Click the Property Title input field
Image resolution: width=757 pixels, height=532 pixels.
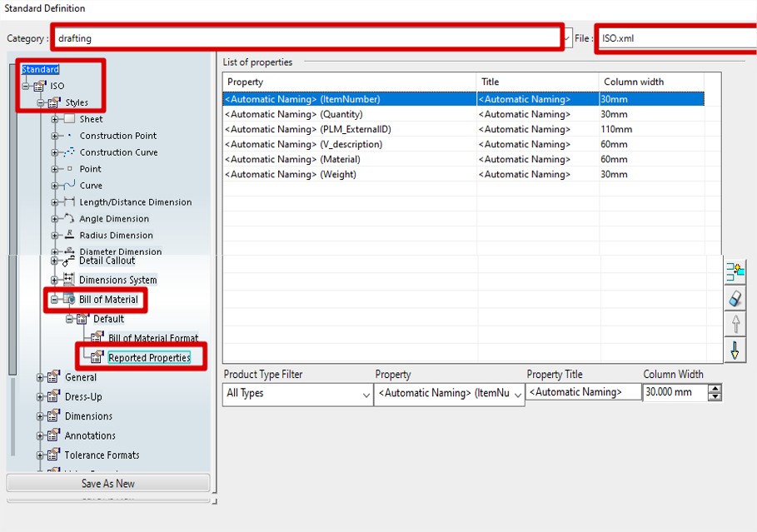click(x=584, y=392)
